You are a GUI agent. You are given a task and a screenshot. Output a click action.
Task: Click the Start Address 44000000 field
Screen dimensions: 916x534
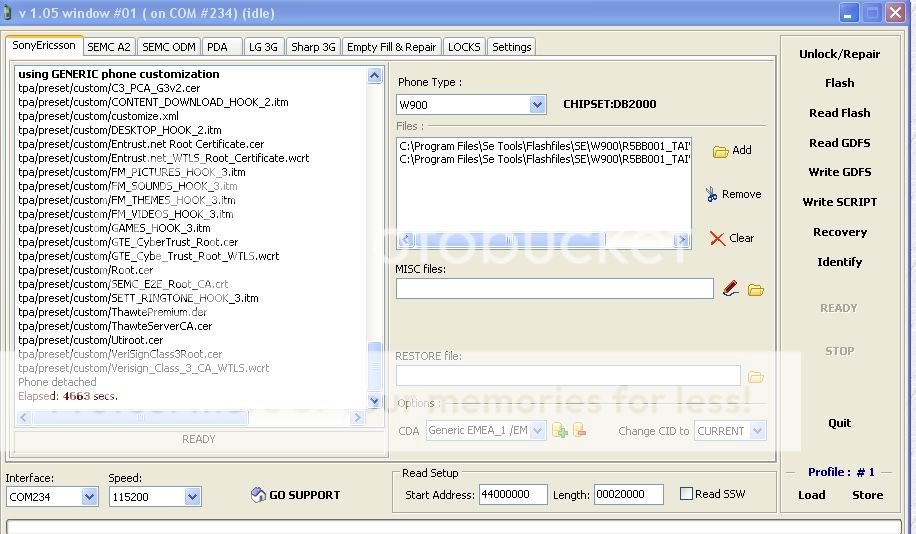513,494
